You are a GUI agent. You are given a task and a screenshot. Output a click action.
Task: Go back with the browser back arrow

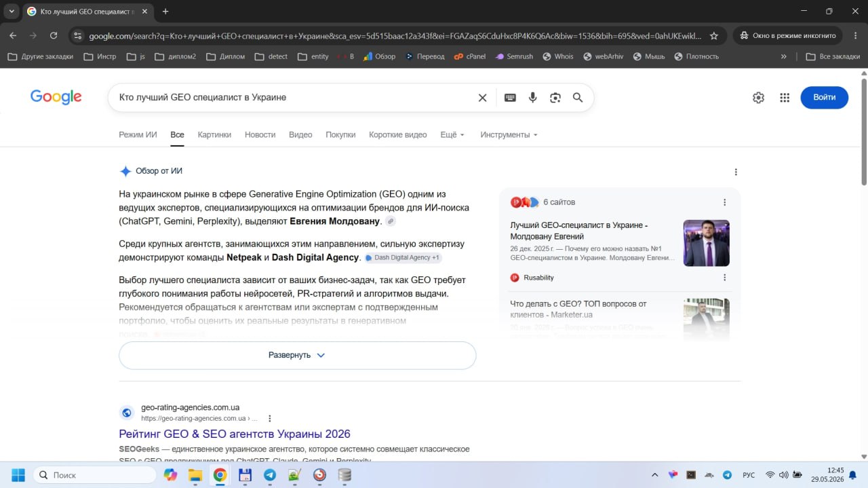point(13,35)
